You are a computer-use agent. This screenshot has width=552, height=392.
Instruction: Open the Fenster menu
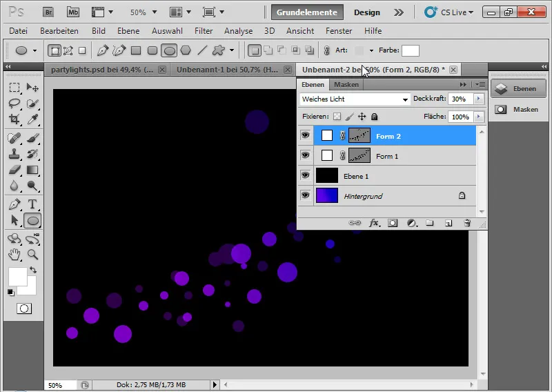[339, 31]
